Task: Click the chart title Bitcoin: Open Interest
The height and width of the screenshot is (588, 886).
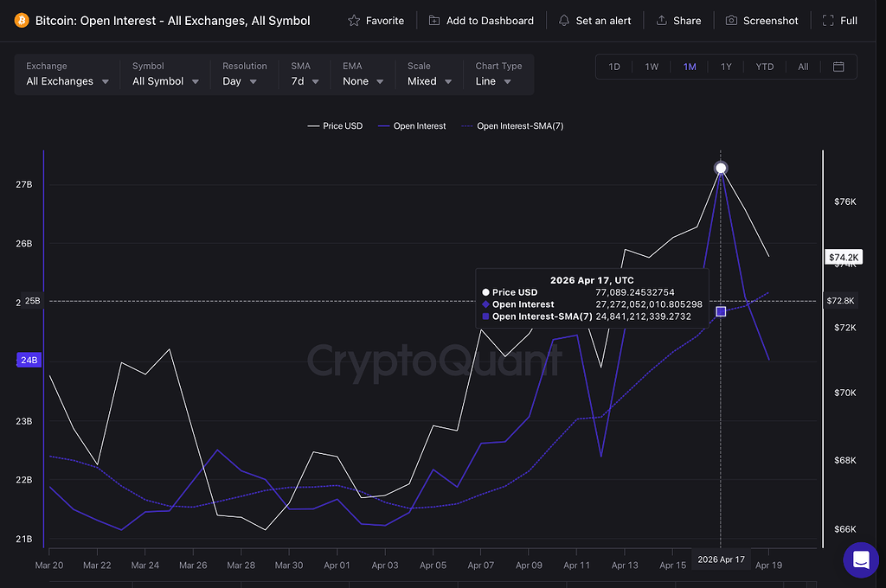Action: pyautogui.click(x=173, y=21)
